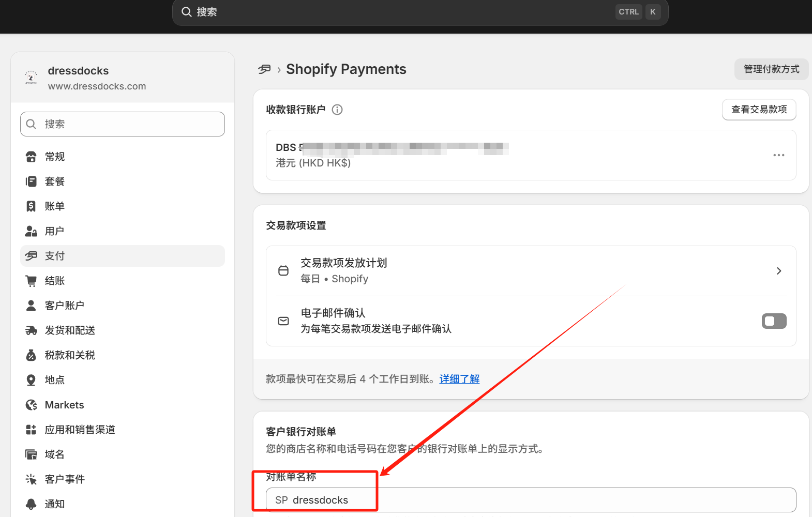Click the Markets globe icon
This screenshot has height=517, width=812.
click(x=31, y=405)
